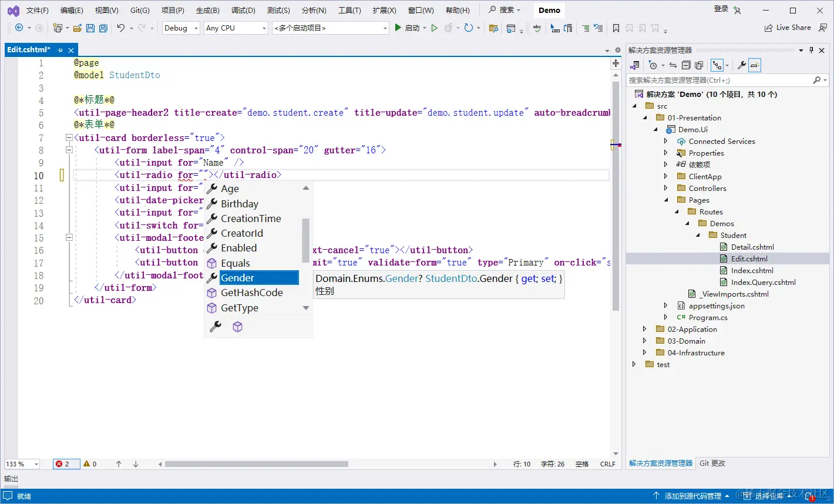Image resolution: width=834 pixels, height=504 pixels.
Task: Click the Open File folder icon
Action: (x=77, y=28)
